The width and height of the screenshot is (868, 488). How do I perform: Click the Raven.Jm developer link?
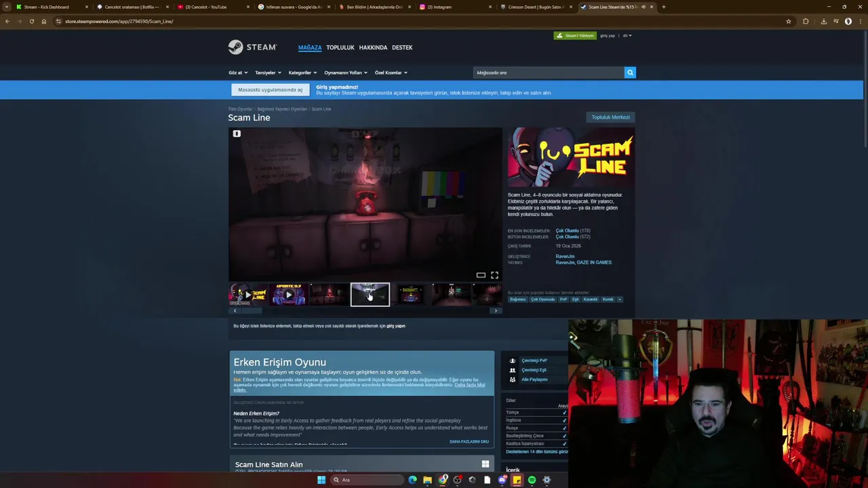565,256
